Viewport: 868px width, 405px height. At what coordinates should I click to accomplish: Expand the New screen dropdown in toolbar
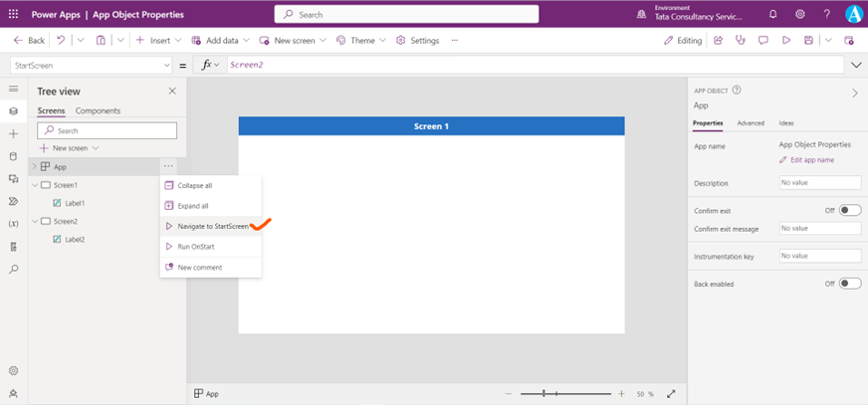tap(323, 41)
